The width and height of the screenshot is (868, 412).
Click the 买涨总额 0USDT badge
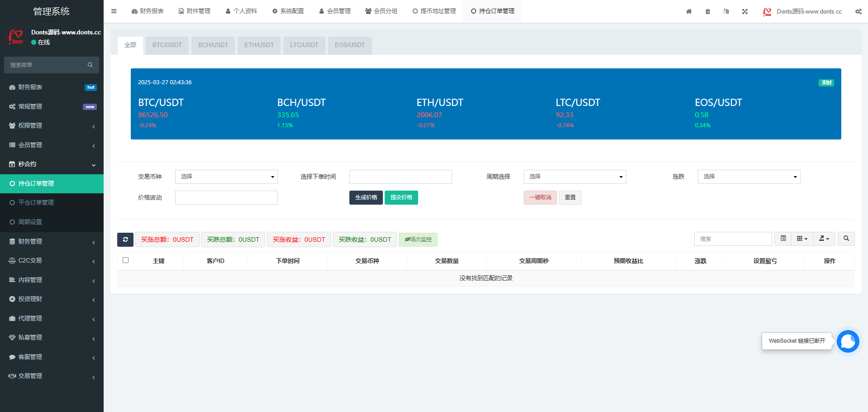point(167,240)
